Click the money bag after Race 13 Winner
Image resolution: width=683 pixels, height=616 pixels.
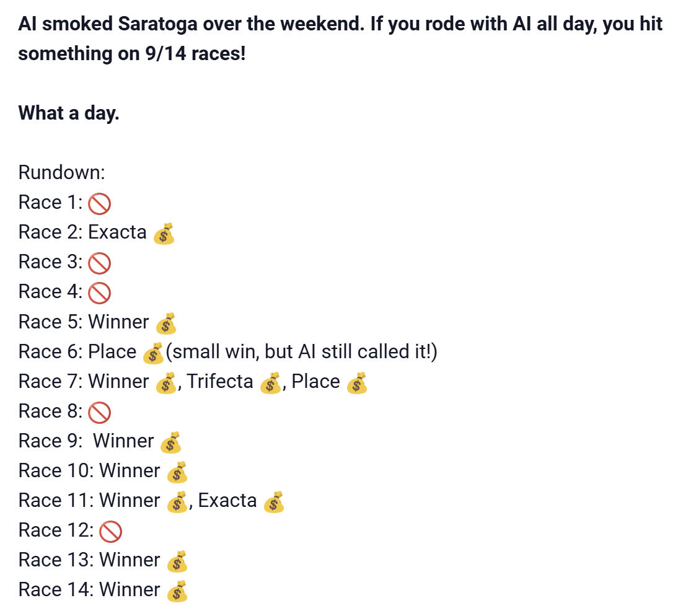pyautogui.click(x=177, y=561)
